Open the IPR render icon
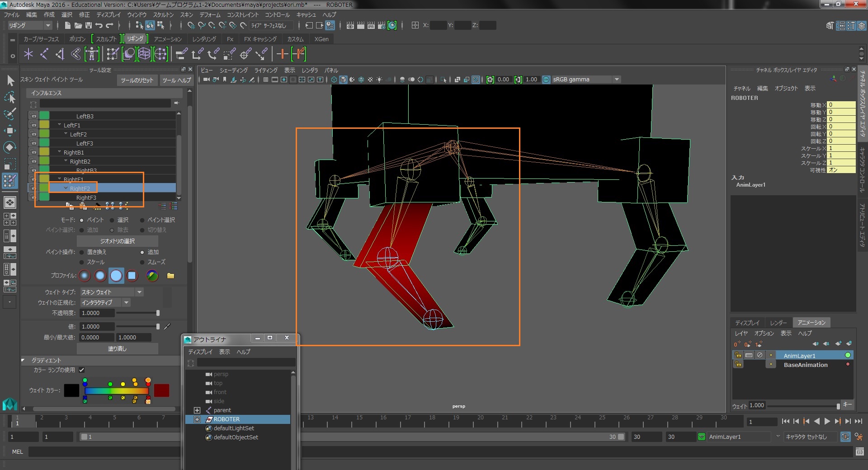 click(371, 25)
